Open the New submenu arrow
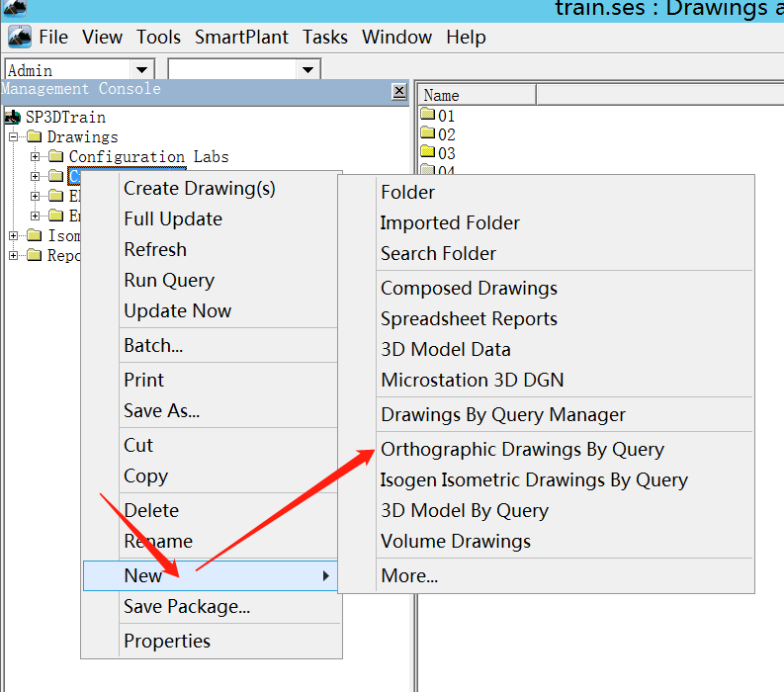Screen dimensions: 784x692 coord(326,576)
